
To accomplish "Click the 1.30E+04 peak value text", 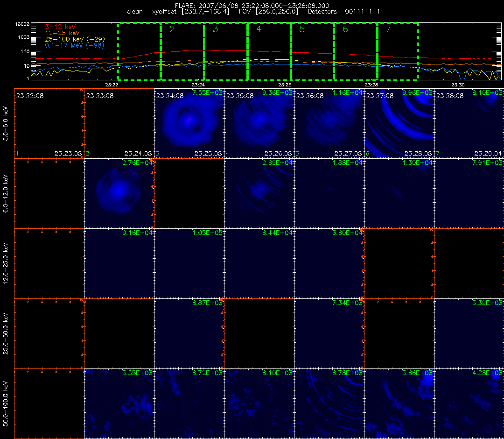I will pos(418,163).
